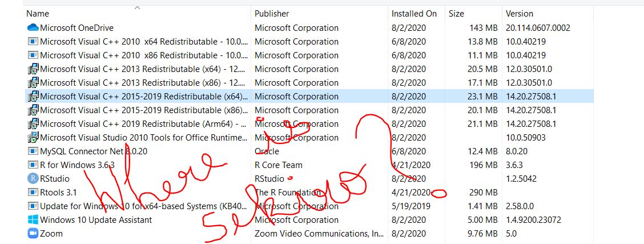Click version 8.0.20 of MySQL Connector
Image resolution: width=644 pixels, height=244 pixels.
pyautogui.click(x=517, y=151)
